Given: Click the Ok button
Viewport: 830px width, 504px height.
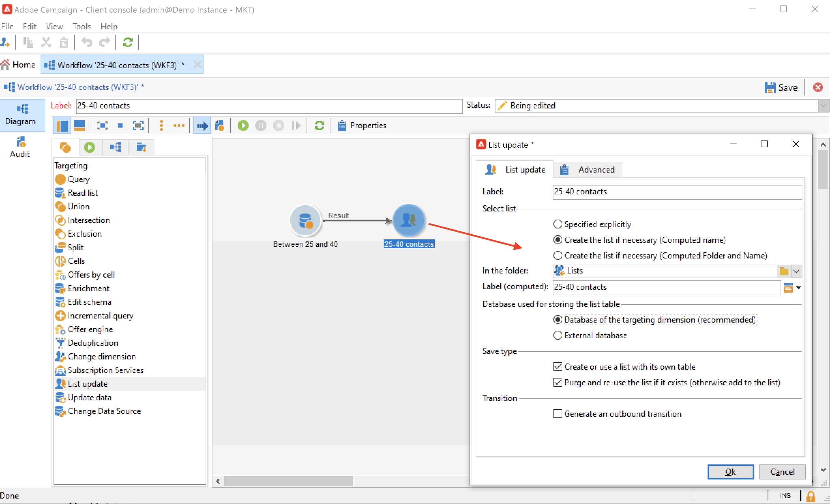Looking at the screenshot, I should [730, 472].
